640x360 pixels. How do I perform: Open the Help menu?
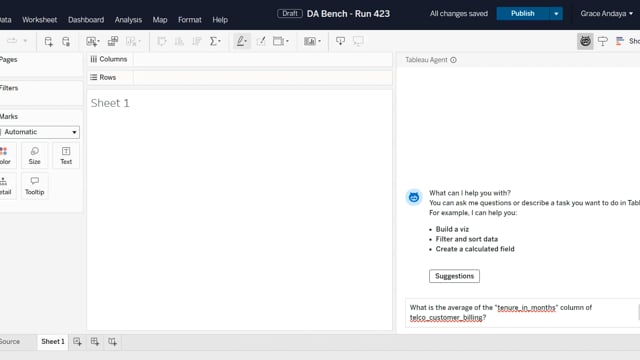click(x=220, y=20)
